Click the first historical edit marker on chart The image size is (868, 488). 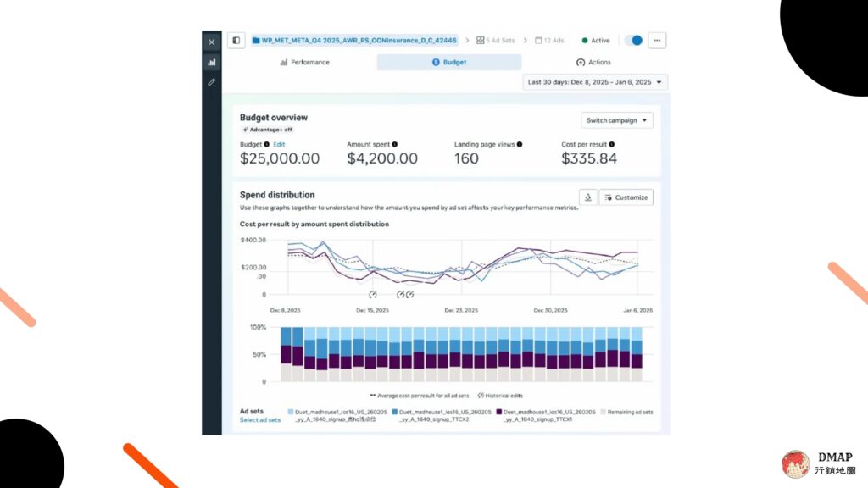pyautogui.click(x=373, y=295)
